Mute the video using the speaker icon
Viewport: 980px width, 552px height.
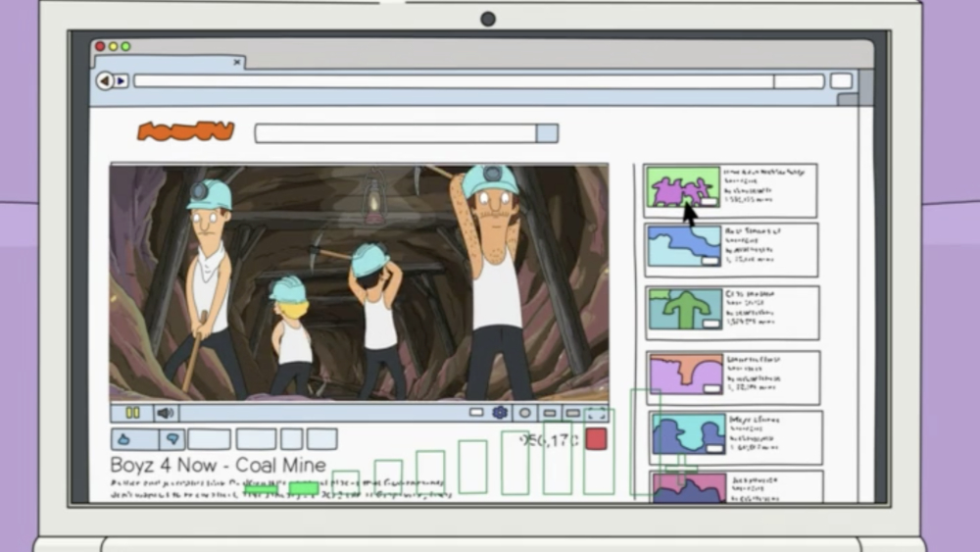tap(165, 413)
